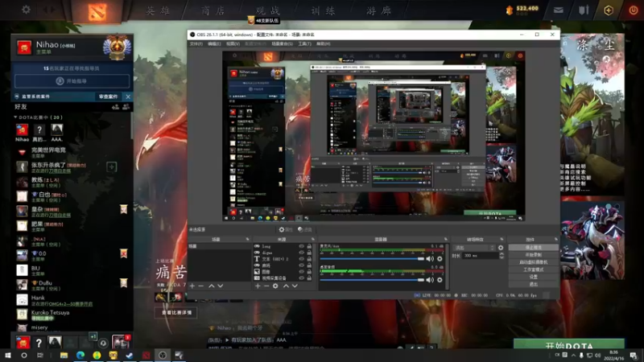Open second mixer track settings gear
Screen dimensions: 644x362
click(x=440, y=280)
